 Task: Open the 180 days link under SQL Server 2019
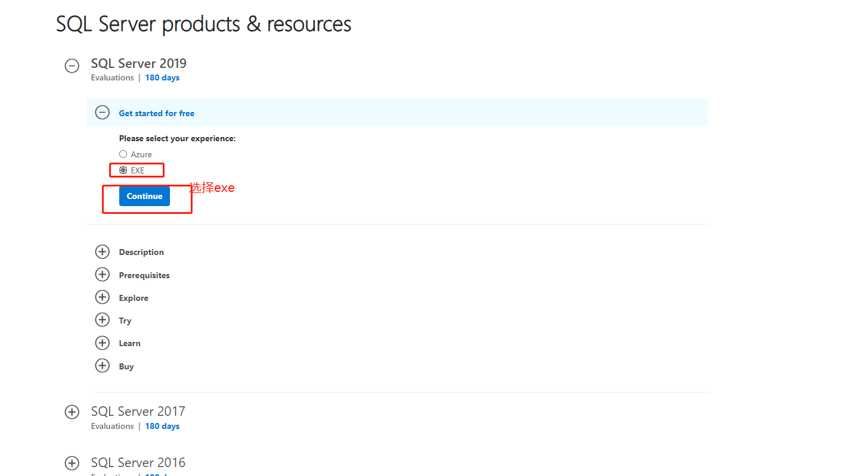pyautogui.click(x=162, y=77)
